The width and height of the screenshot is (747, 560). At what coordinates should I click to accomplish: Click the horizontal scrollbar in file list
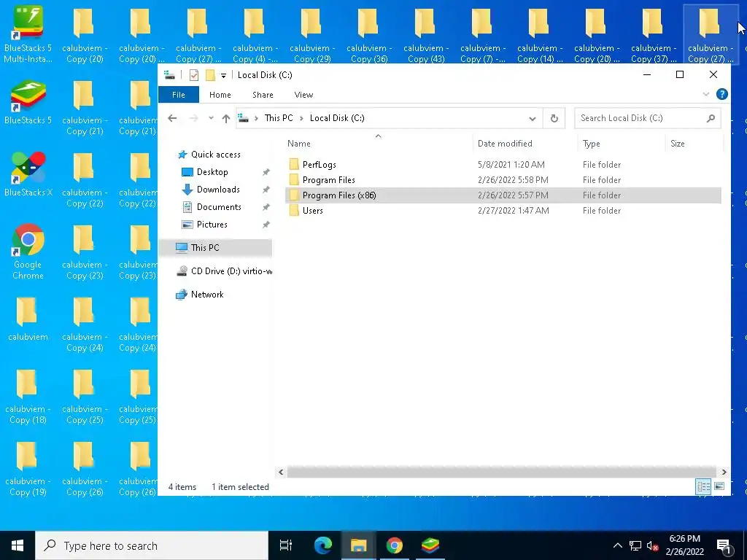click(x=502, y=472)
